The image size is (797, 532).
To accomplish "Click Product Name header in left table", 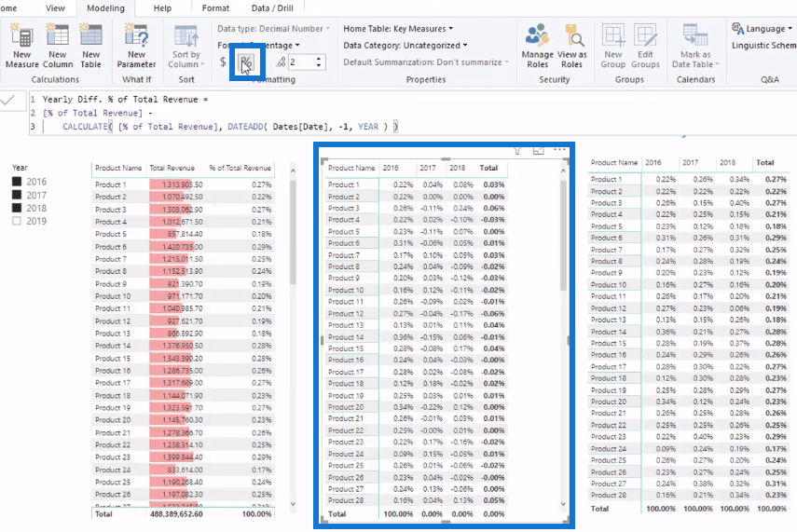I will [118, 168].
